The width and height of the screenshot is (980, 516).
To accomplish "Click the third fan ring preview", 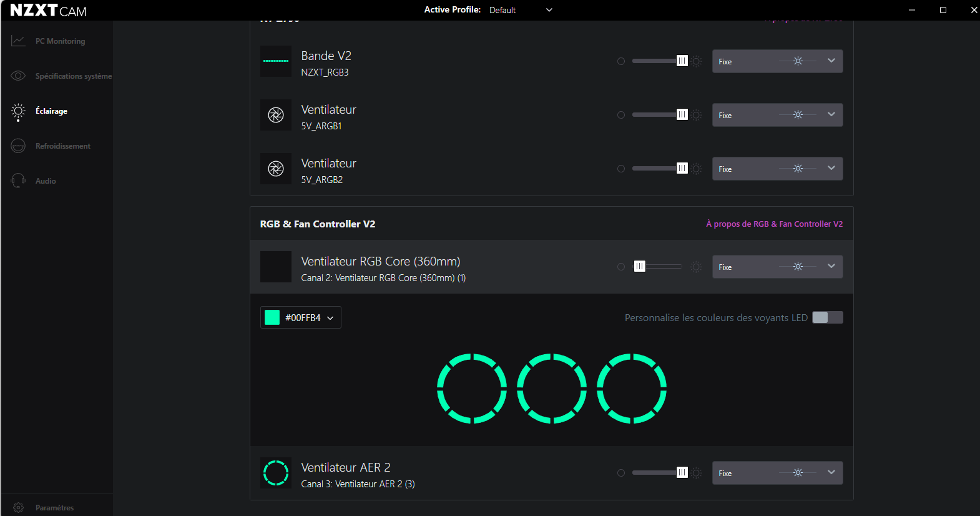I will tap(632, 389).
